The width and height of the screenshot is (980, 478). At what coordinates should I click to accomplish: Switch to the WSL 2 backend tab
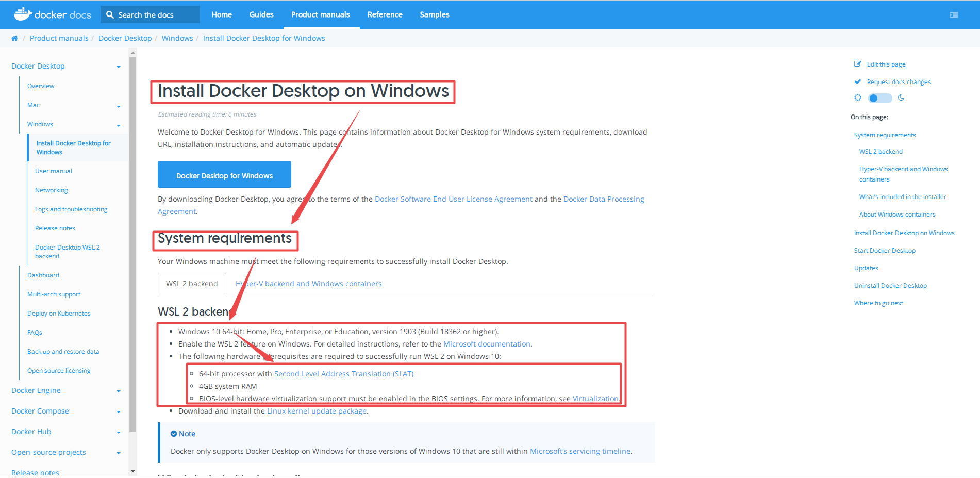pyautogui.click(x=191, y=283)
